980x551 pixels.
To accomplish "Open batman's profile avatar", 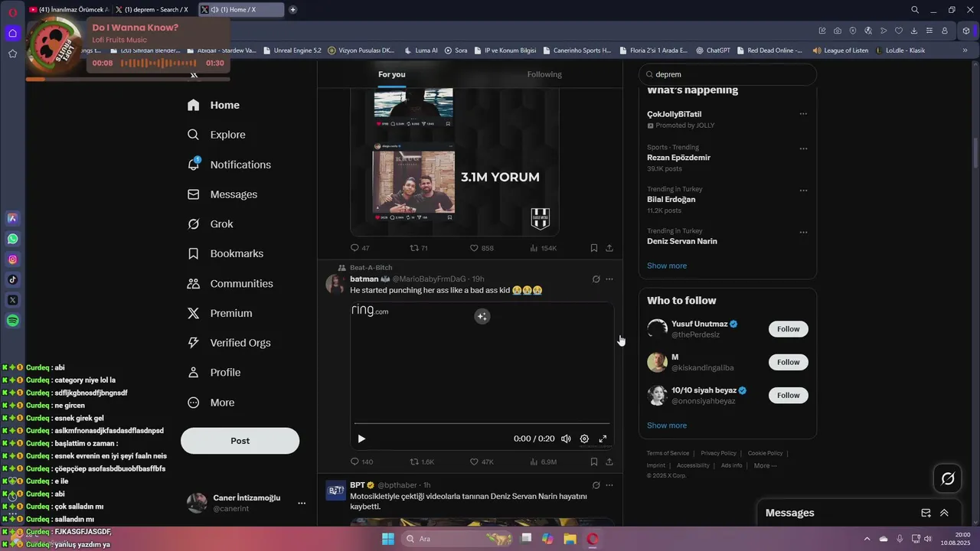I will coord(335,284).
